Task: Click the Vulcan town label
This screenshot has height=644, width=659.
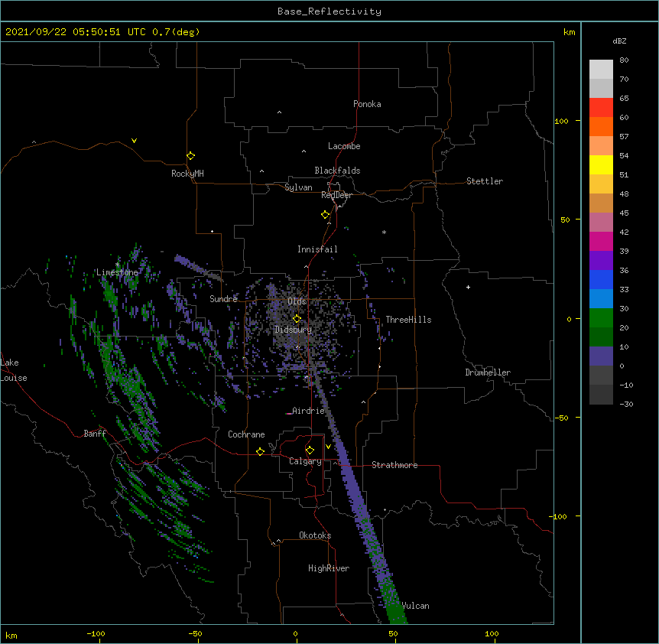Action: (x=416, y=606)
